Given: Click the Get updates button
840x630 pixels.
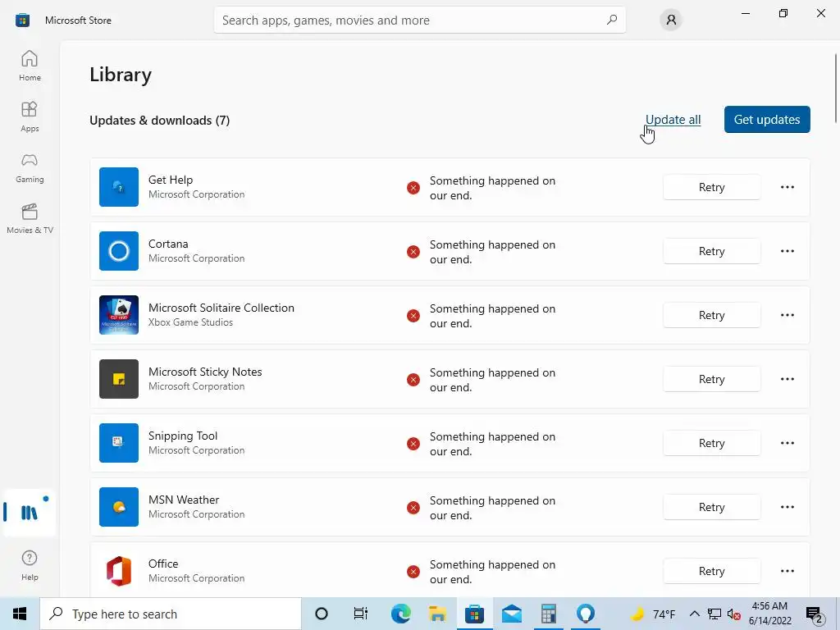Looking at the screenshot, I should [767, 120].
